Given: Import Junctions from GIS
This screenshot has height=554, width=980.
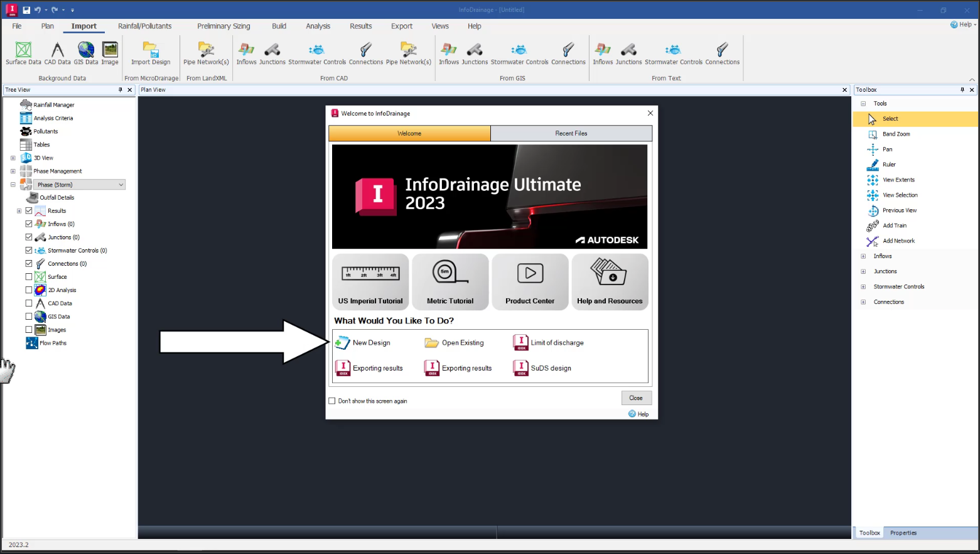Looking at the screenshot, I should click(x=475, y=53).
